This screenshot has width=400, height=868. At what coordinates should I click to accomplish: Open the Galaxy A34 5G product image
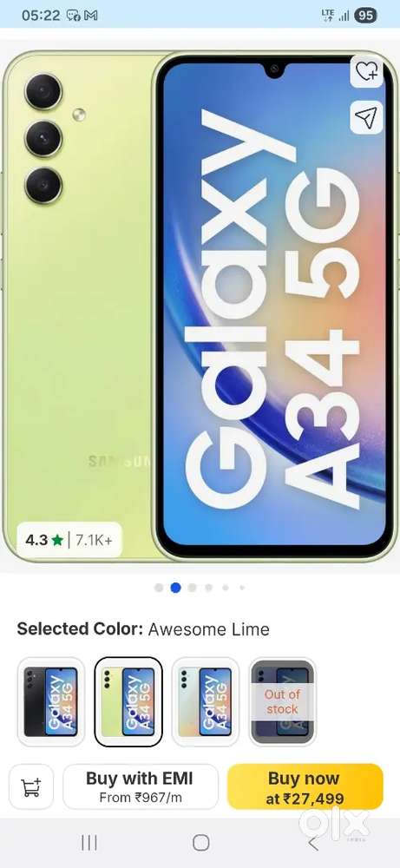[200, 306]
